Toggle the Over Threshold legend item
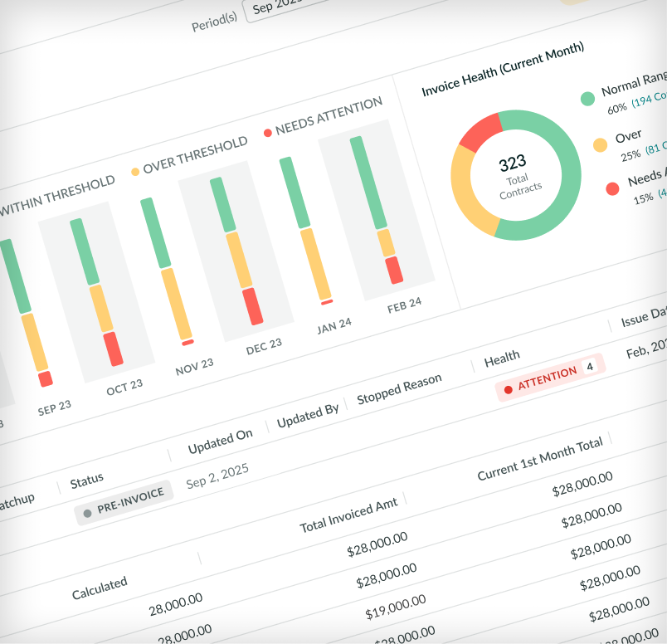This screenshot has width=667, height=644. point(189,156)
